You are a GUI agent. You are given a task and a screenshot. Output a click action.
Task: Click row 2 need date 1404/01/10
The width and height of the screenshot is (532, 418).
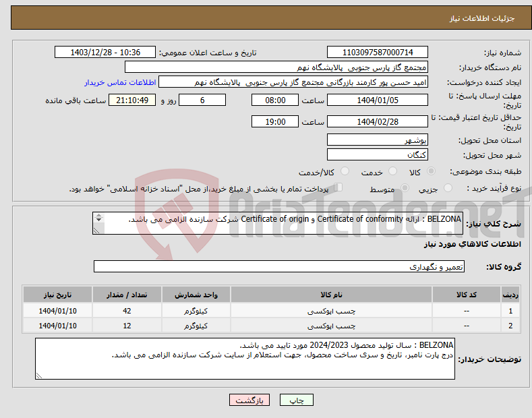[58, 326]
